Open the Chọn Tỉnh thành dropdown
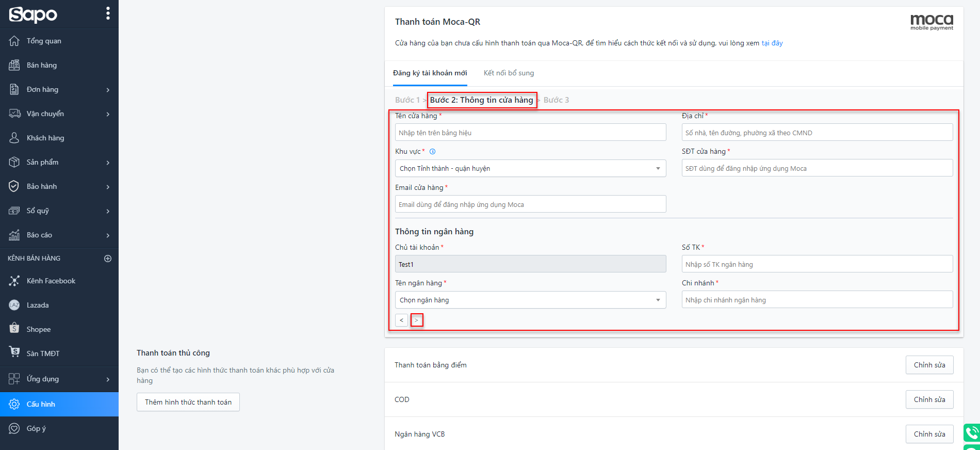 tap(530, 169)
